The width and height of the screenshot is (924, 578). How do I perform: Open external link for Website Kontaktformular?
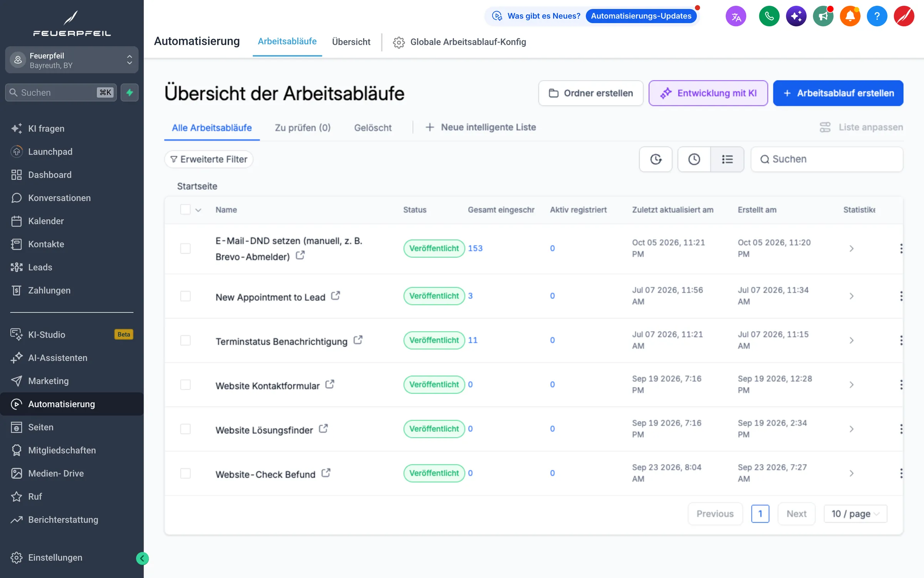tap(330, 384)
